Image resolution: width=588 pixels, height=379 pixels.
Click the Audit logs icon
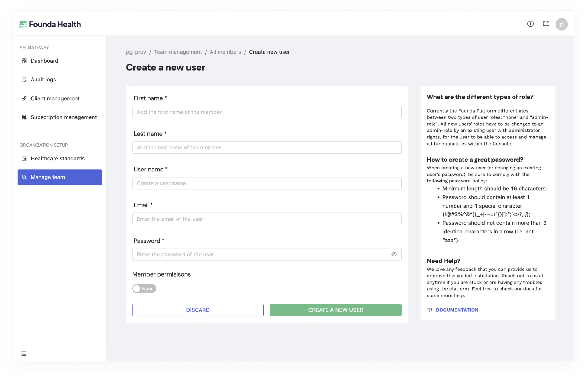click(24, 80)
